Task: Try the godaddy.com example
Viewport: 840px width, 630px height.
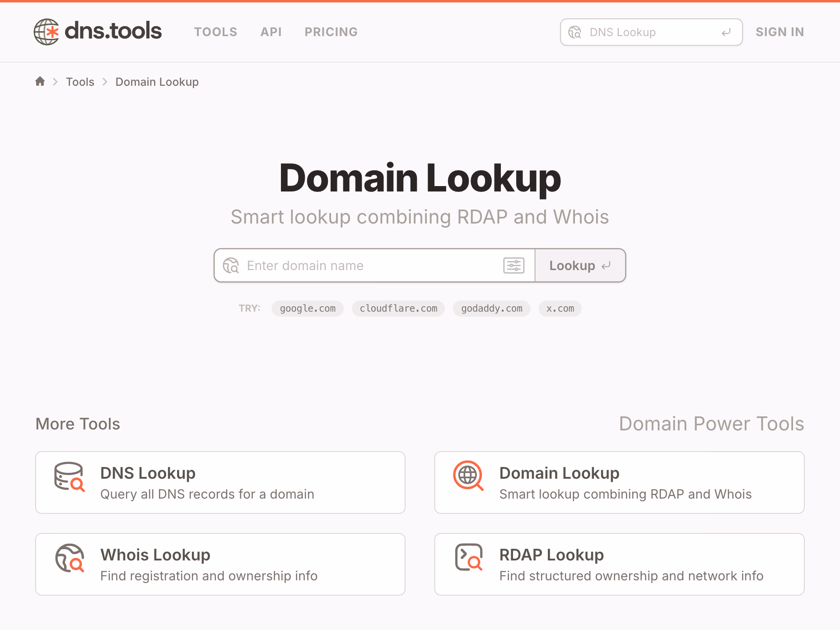Action: tap(492, 308)
